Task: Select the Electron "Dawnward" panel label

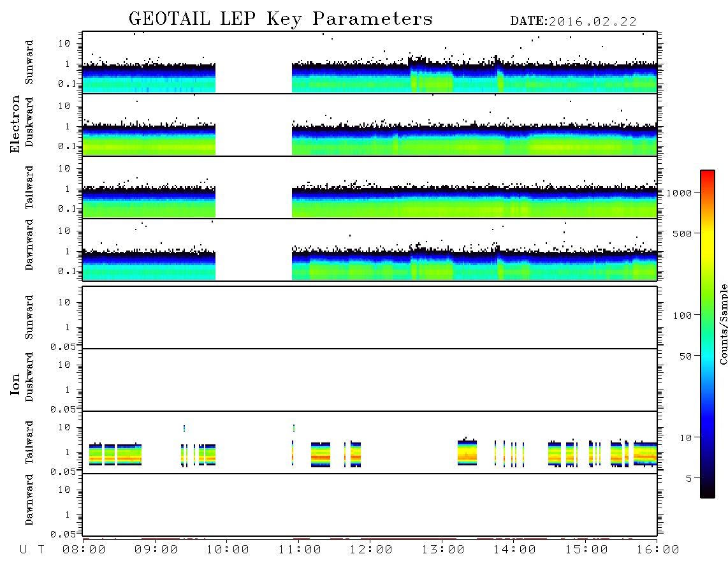Action: (29, 245)
